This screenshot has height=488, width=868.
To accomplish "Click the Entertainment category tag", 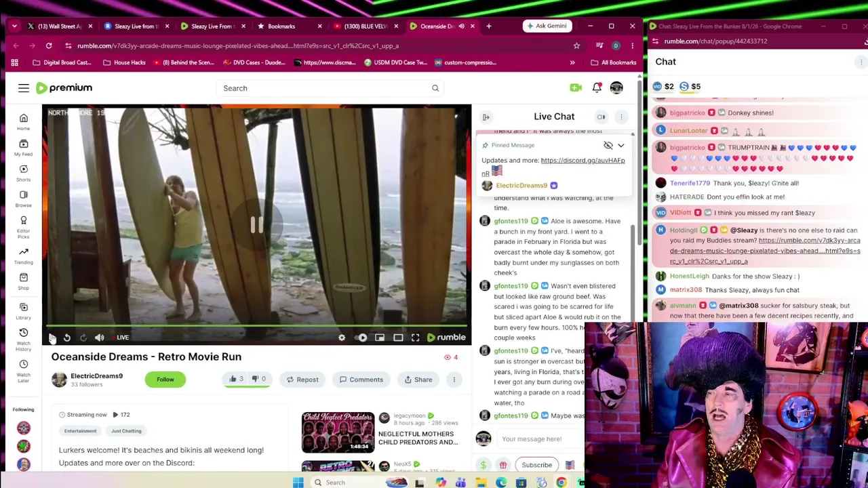I will point(80,431).
